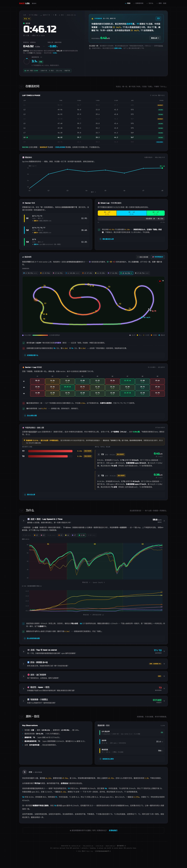Image resolution: width=187 pixels, height=868 pixels.
Task: Toggle the L6 lap chip above the speed chart
Action: (67, 535)
